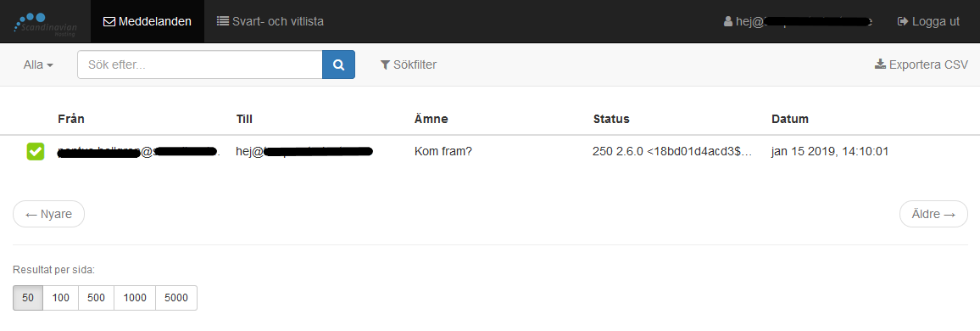The image size is (980, 331).
Task: Click the Datum column header
Action: click(x=790, y=119)
